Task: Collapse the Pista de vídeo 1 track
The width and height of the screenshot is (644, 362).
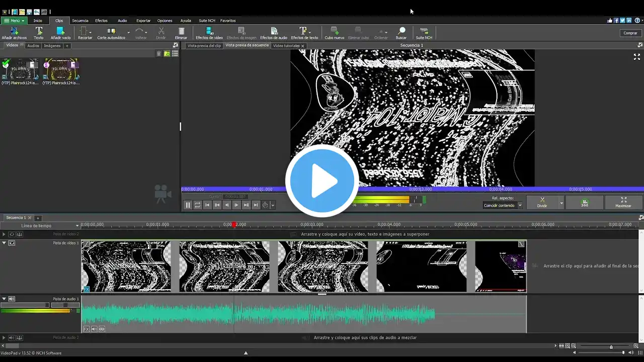Action: [4, 243]
